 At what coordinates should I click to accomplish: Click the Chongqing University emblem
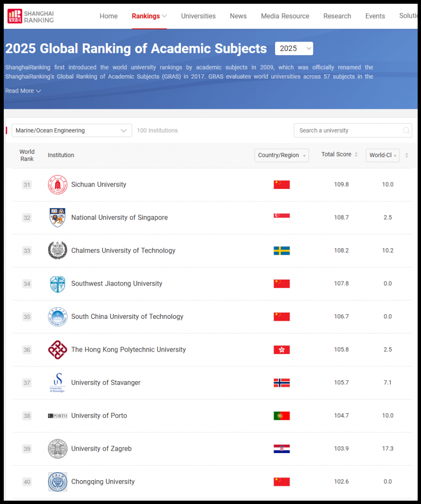58,482
